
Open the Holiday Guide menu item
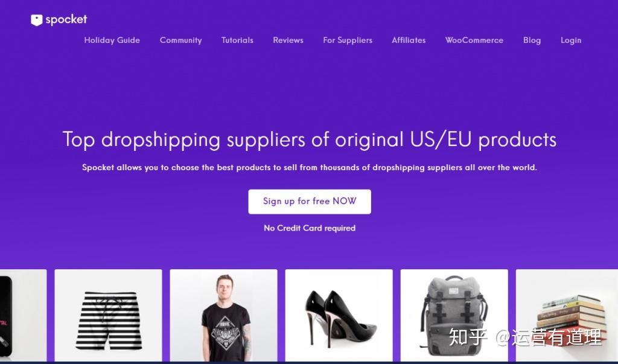pyautogui.click(x=112, y=40)
